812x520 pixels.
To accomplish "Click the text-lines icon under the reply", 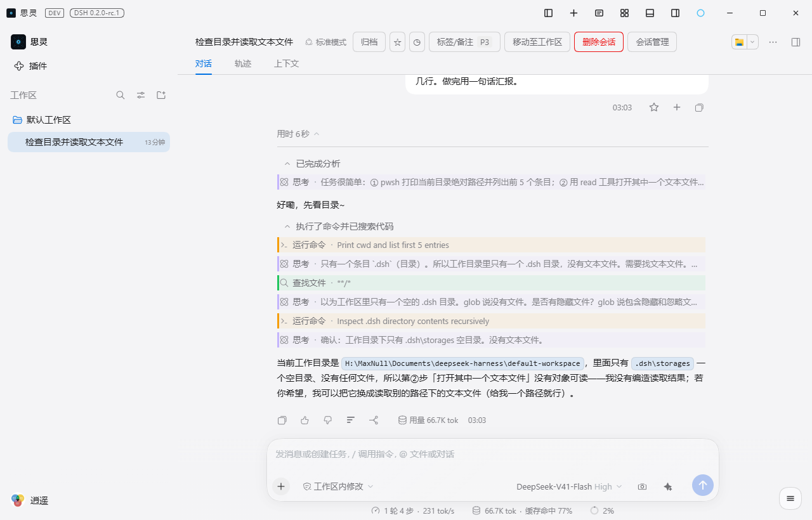I will tap(350, 420).
